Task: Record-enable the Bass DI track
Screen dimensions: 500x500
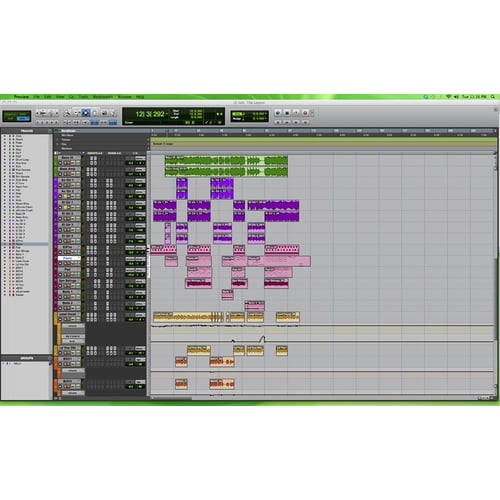Action: point(60,163)
